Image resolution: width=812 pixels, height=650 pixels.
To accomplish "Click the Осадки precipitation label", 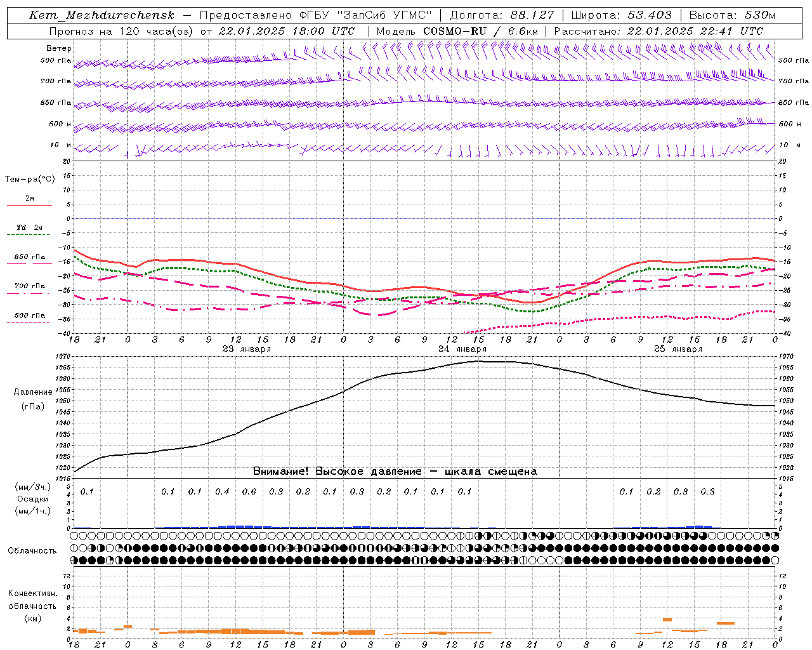I will click(x=33, y=499).
